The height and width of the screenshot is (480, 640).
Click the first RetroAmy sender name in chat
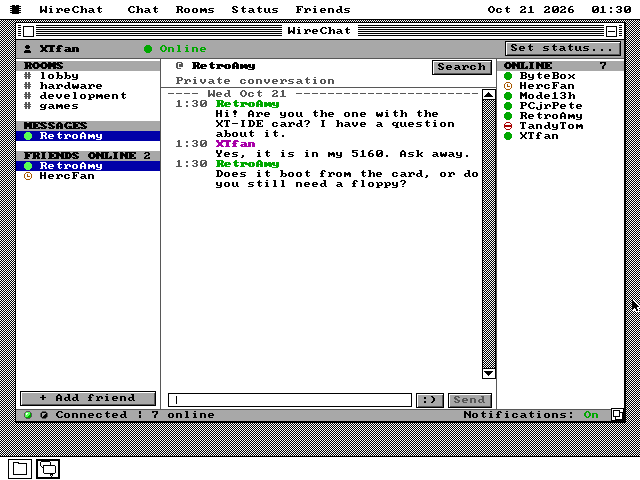(x=247, y=104)
